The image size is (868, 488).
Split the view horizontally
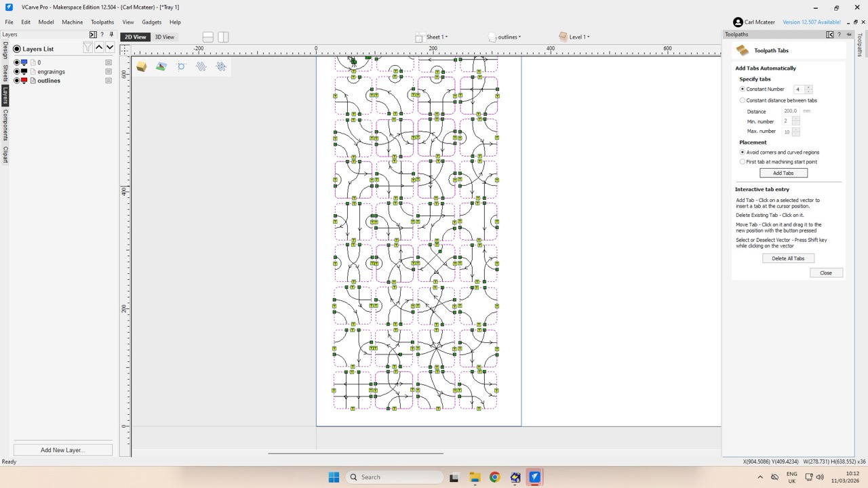208,37
